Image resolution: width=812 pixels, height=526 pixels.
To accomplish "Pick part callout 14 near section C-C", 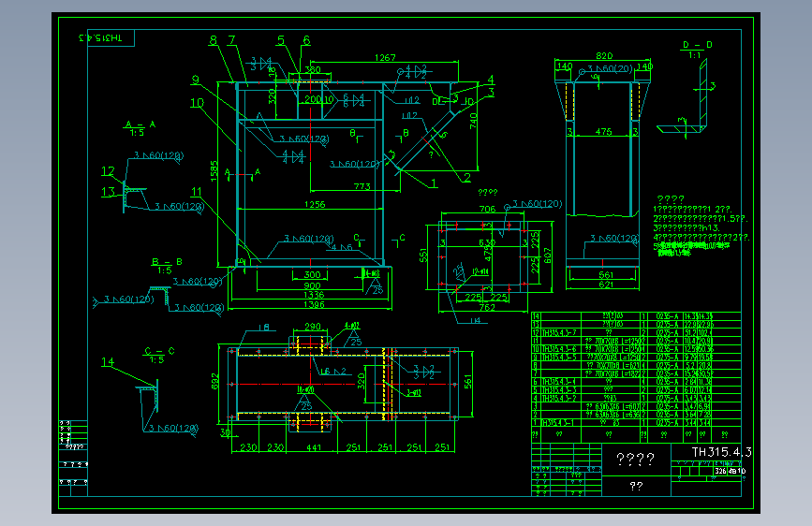I will point(107,362).
